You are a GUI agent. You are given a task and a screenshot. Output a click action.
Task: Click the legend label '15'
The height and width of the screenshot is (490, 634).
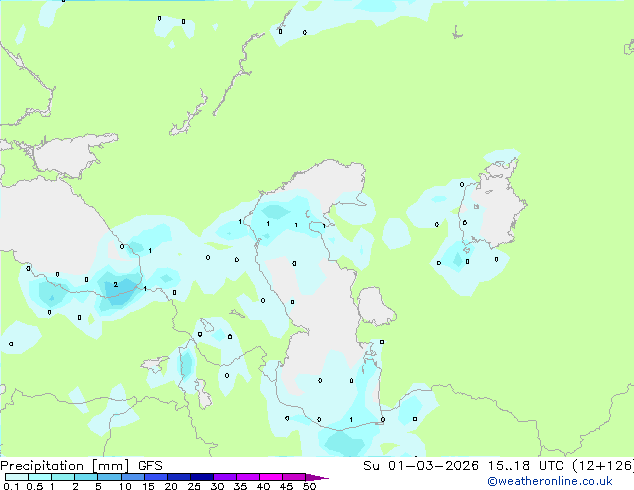coord(148,486)
